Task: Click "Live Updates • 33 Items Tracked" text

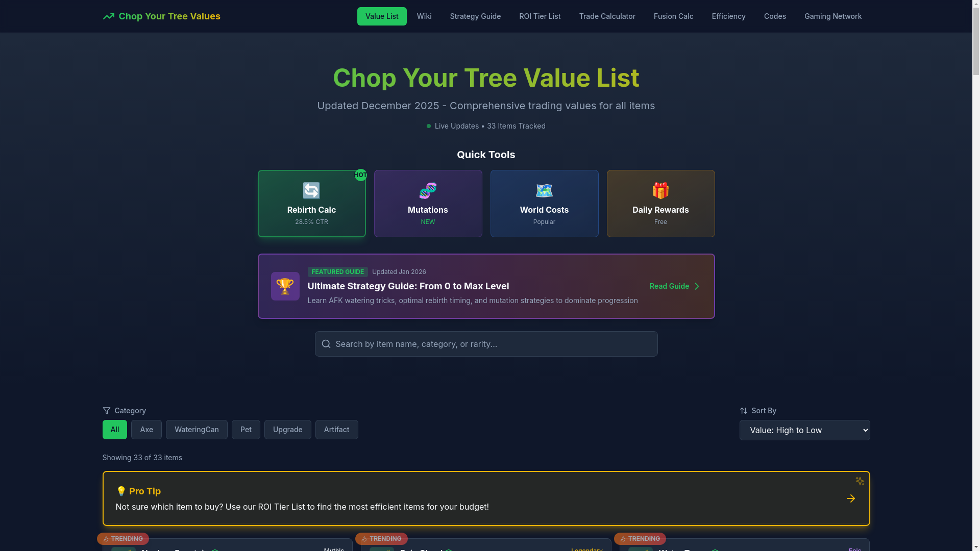Action: point(490,126)
